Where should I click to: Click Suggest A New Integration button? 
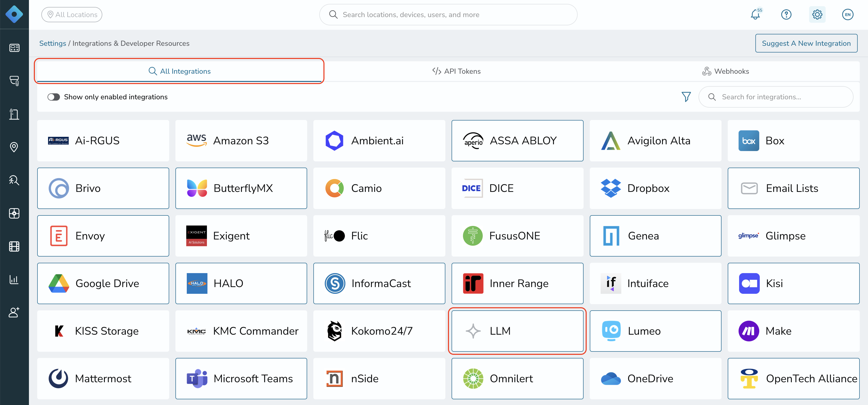pyautogui.click(x=806, y=43)
